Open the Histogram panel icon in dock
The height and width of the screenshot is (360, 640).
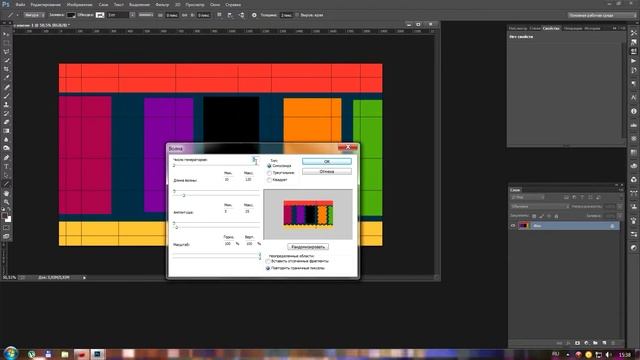click(x=633, y=125)
